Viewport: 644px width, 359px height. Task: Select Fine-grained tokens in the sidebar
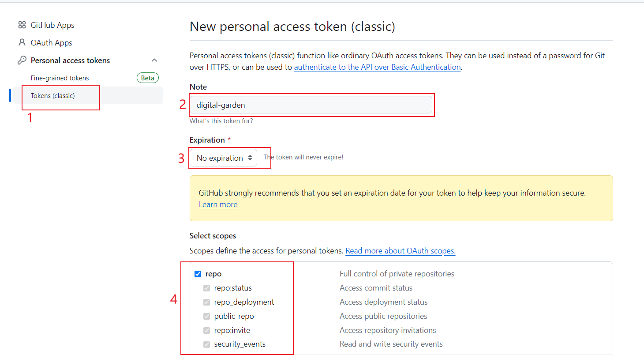pyautogui.click(x=60, y=77)
